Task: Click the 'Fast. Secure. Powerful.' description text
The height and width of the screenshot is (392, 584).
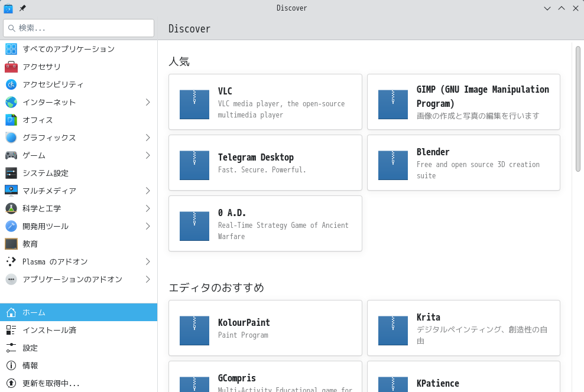Action: click(262, 170)
